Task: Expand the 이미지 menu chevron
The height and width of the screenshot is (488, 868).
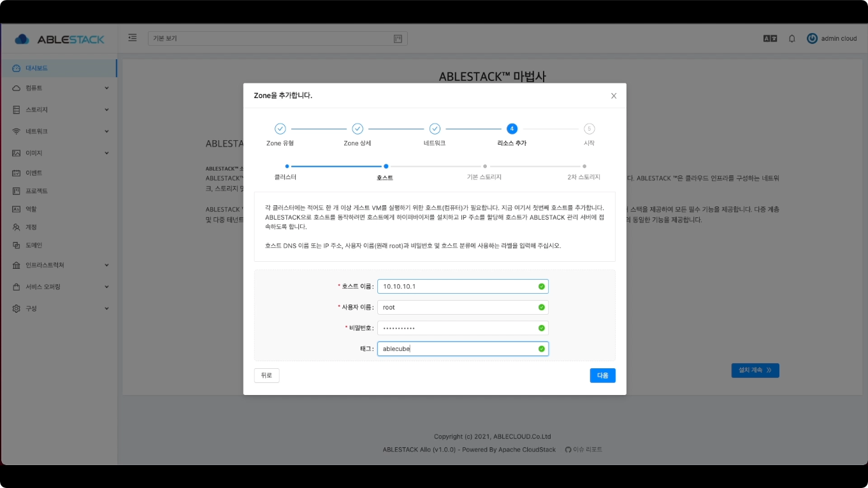Action: [106, 153]
